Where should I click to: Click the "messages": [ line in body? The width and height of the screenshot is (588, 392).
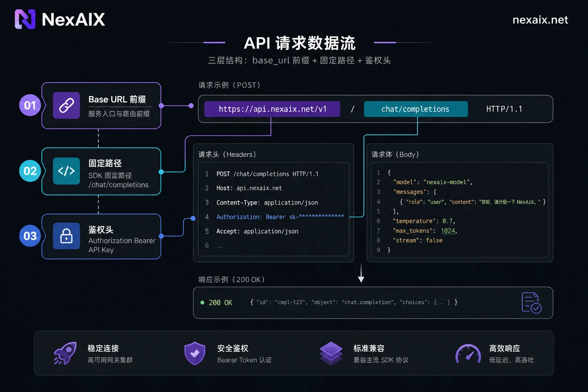[415, 192]
